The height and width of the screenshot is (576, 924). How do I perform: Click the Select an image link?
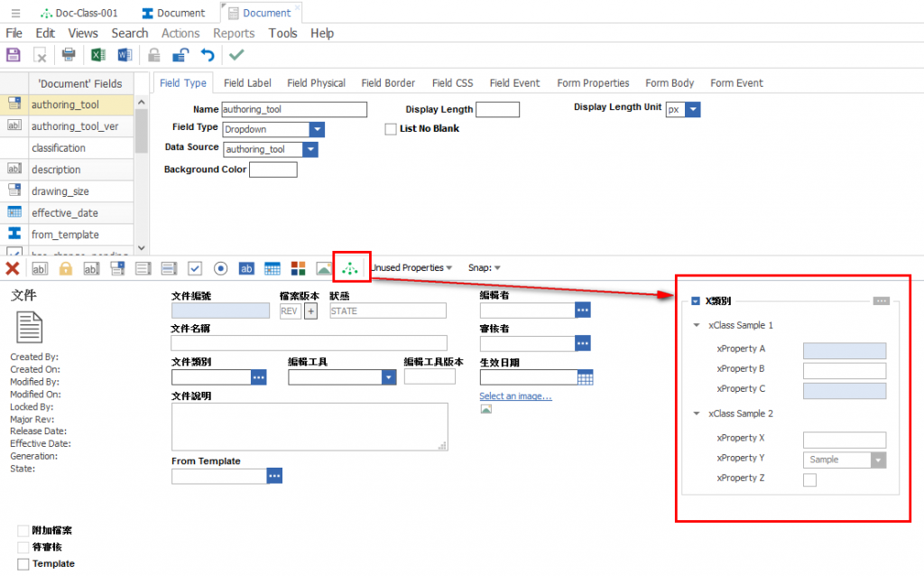[515, 396]
